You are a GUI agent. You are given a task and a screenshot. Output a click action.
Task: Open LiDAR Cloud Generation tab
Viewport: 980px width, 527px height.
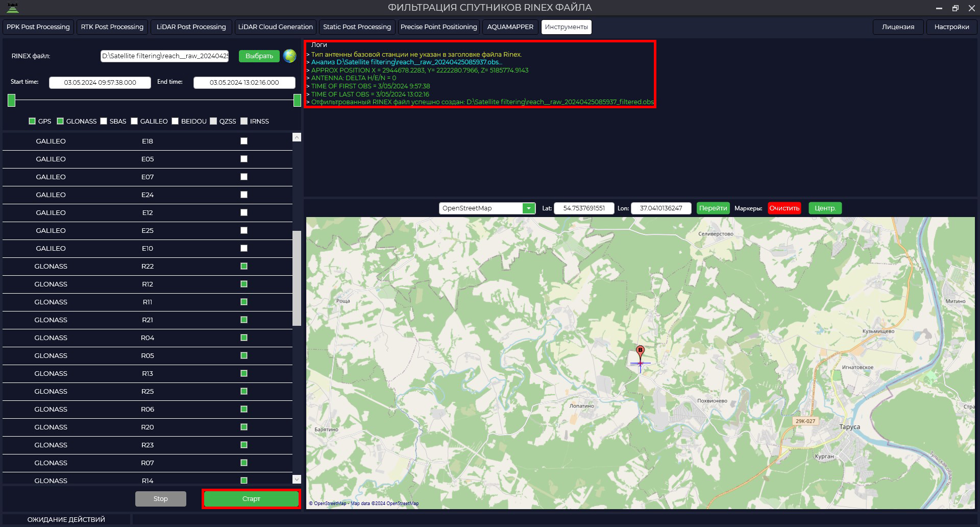click(276, 27)
